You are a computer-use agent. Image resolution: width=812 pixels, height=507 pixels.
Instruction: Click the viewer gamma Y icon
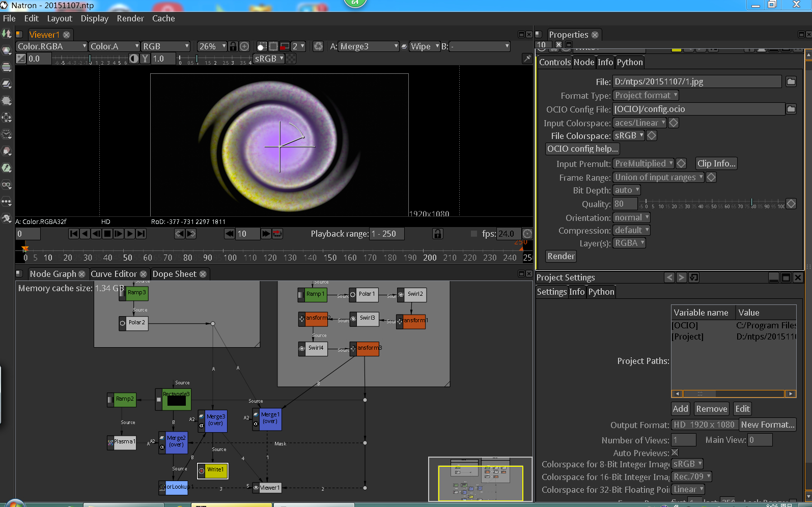[x=145, y=59]
